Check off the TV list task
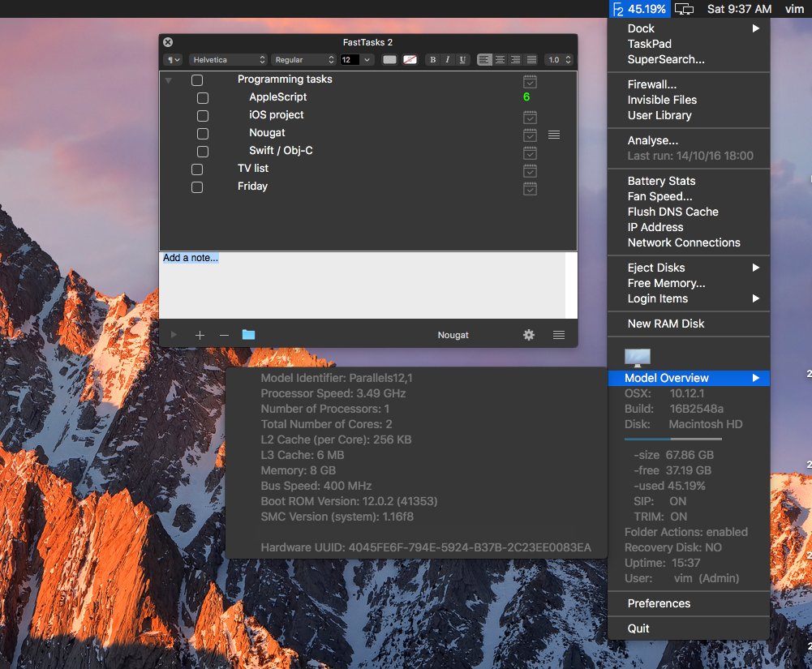Image resolution: width=812 pixels, height=669 pixels. point(196,169)
